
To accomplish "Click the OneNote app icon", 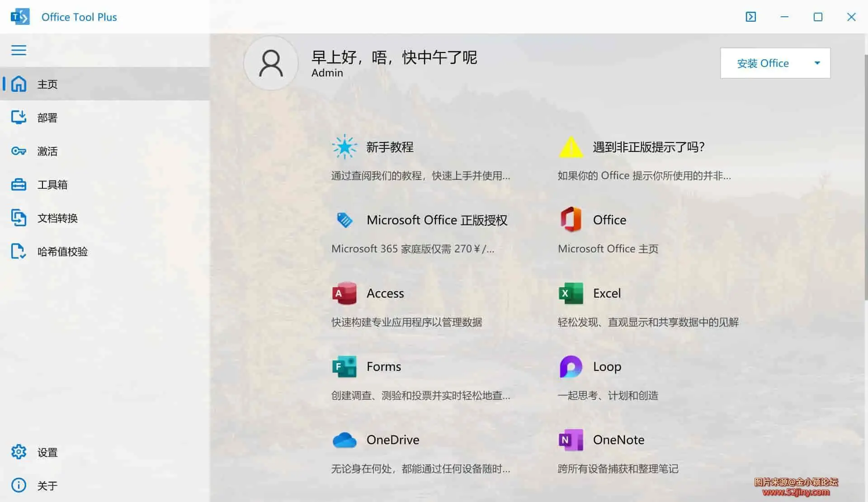I will pyautogui.click(x=571, y=440).
